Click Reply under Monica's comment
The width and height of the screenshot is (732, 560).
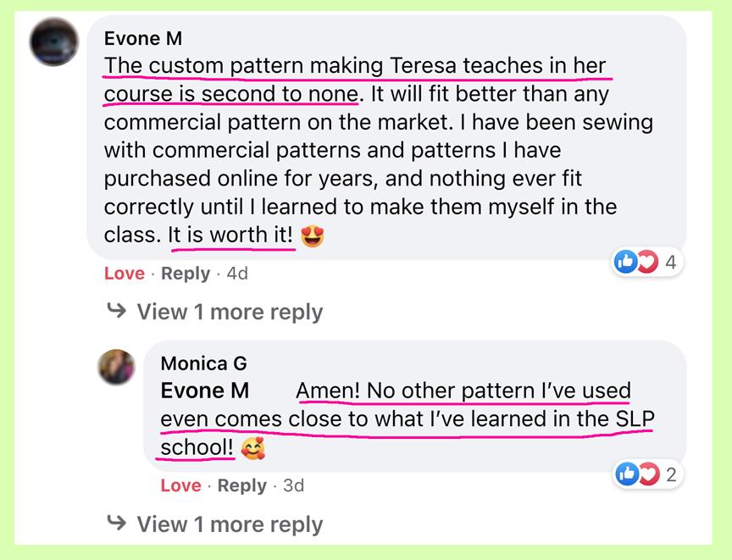pyautogui.click(x=242, y=485)
